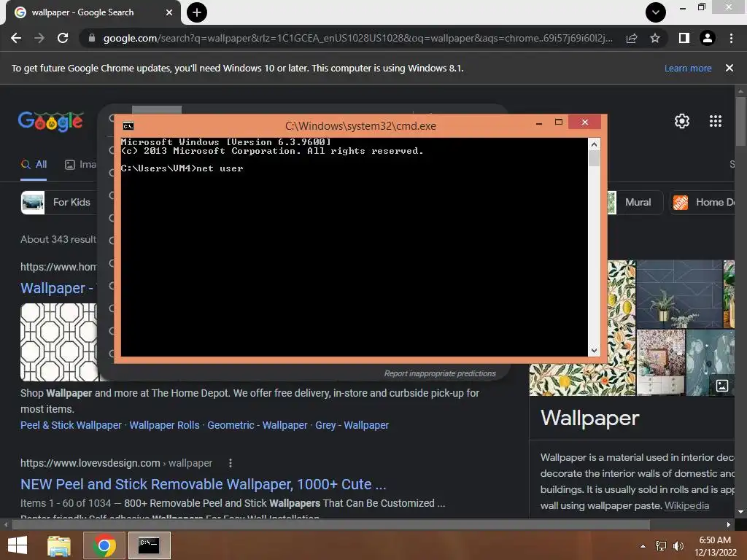Go back using Chrome back arrow
This screenshot has width=747, height=560.
(x=16, y=38)
